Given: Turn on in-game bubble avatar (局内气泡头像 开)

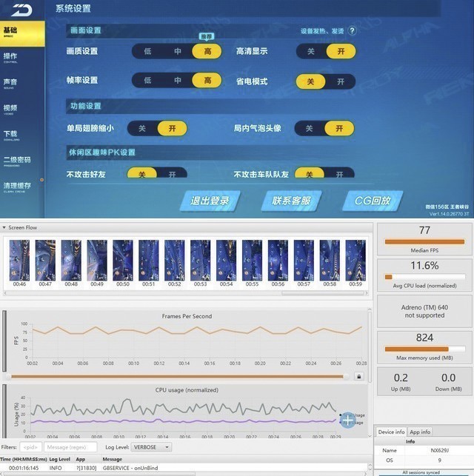Looking at the screenshot, I should (339, 128).
